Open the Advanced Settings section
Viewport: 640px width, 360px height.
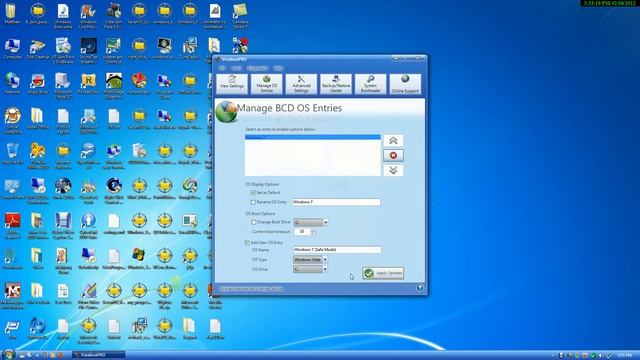point(301,84)
